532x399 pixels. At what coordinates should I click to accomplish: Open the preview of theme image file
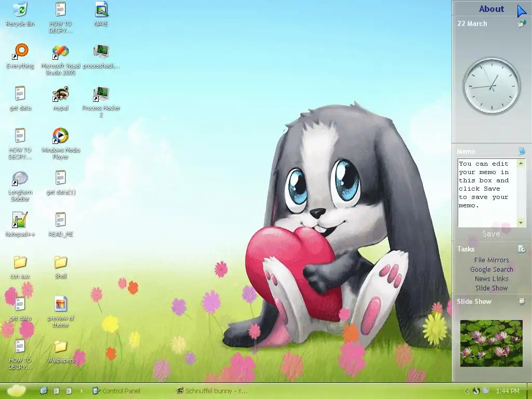(x=60, y=312)
